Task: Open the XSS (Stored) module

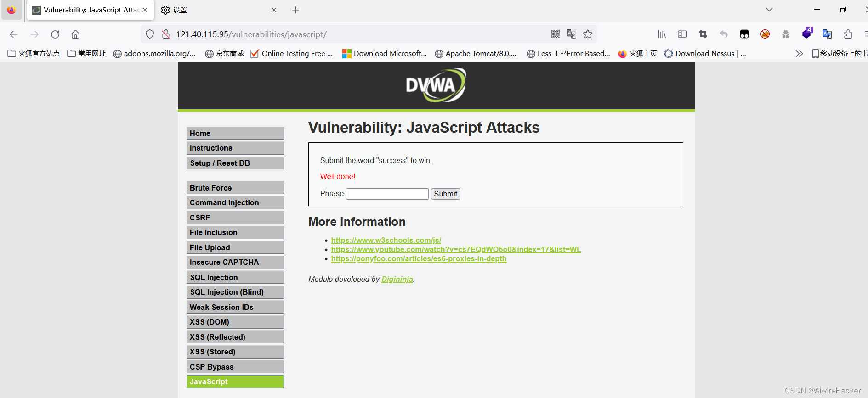Action: point(235,352)
